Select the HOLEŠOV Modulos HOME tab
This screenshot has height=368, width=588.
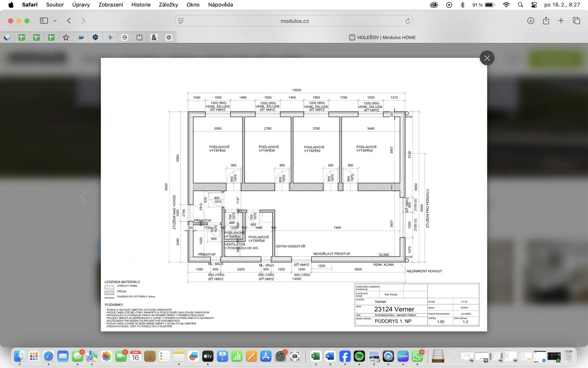(x=382, y=37)
